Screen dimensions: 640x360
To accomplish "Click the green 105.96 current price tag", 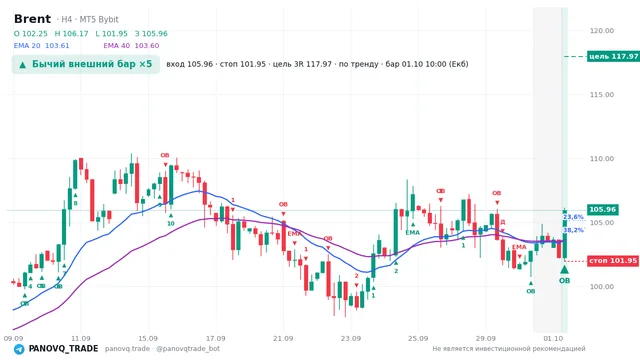I will coord(603,209).
